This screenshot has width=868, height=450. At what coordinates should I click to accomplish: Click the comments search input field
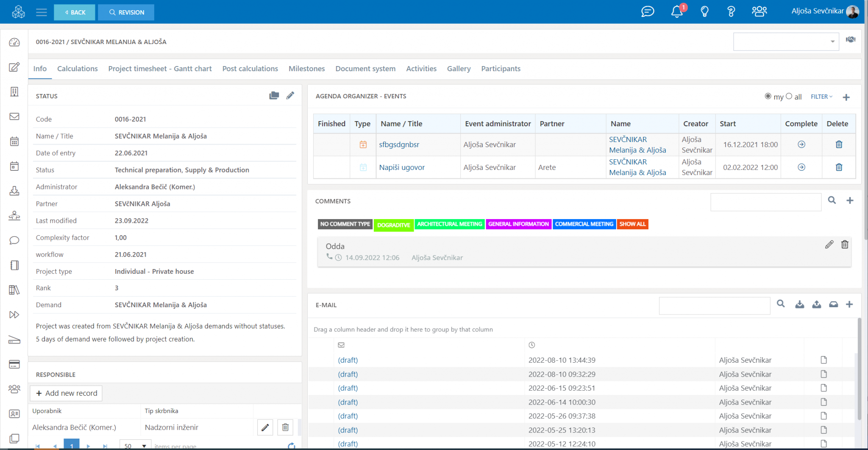(765, 202)
